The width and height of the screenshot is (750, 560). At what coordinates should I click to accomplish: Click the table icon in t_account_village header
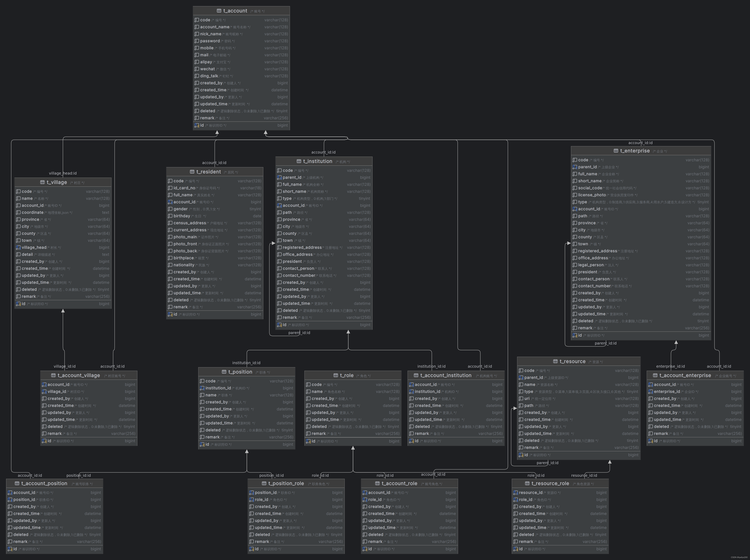tap(53, 376)
